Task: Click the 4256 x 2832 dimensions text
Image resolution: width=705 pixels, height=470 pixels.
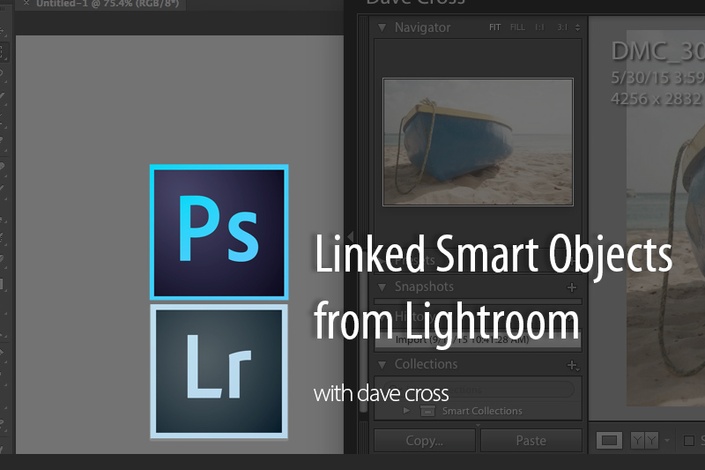Action: point(656,98)
